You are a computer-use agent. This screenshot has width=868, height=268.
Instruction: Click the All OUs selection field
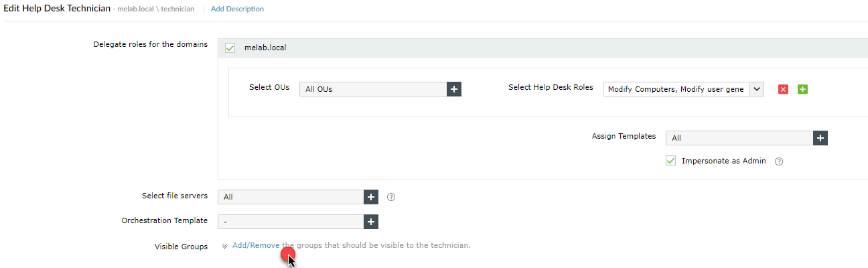tap(373, 89)
